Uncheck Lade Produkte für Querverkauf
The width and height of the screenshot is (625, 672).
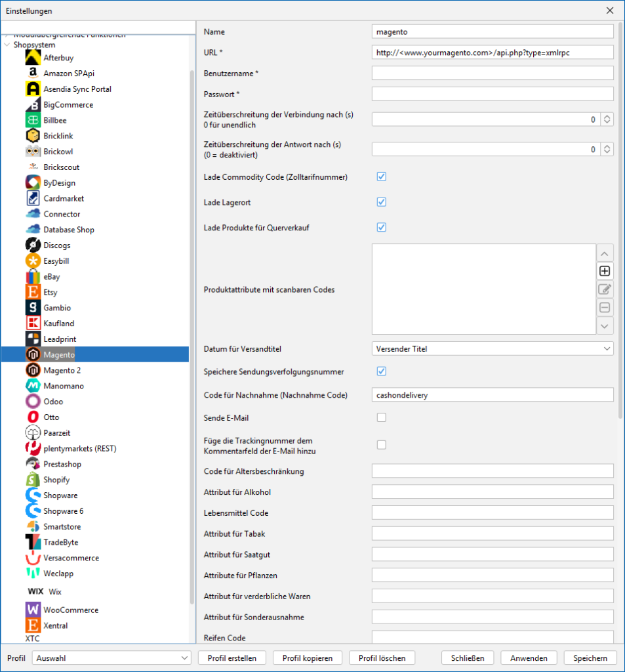[382, 228]
